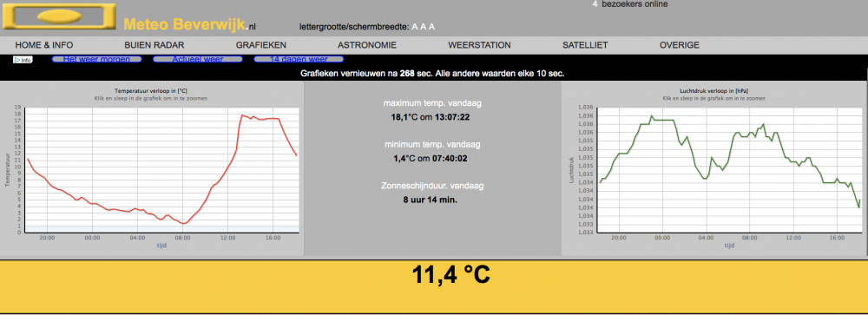868x315 pixels.
Task: Click the lettergrootte/schermbreedte label
Action: (x=354, y=27)
